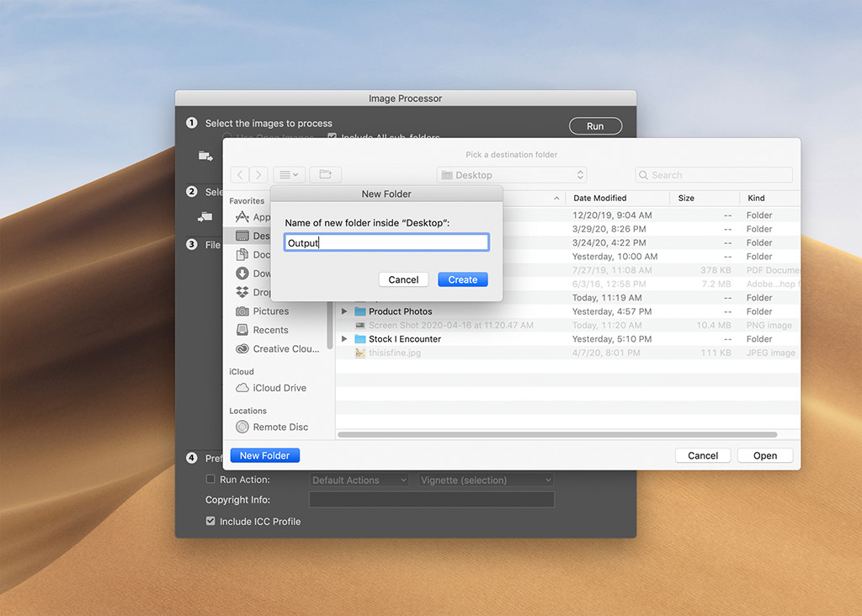Click the Recents sidebar icon
Image resolution: width=862 pixels, height=616 pixels.
pyautogui.click(x=242, y=330)
